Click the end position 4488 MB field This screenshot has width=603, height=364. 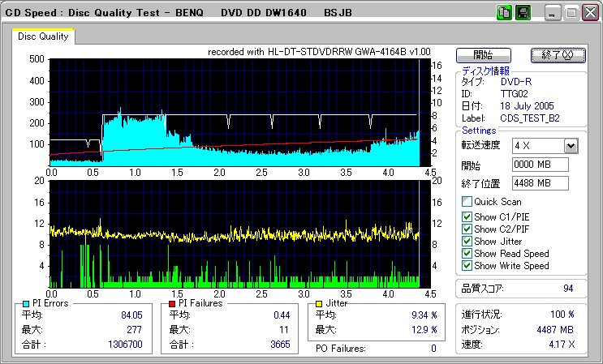click(540, 182)
